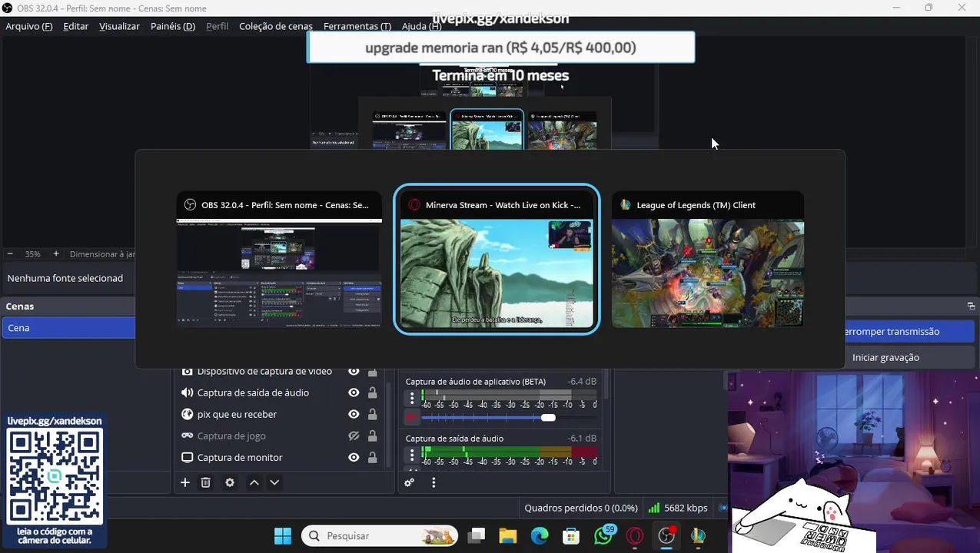Viewport: 980px width, 553px height.
Task: Open options for Captura de áudio de aplicativo
Action: (x=412, y=398)
